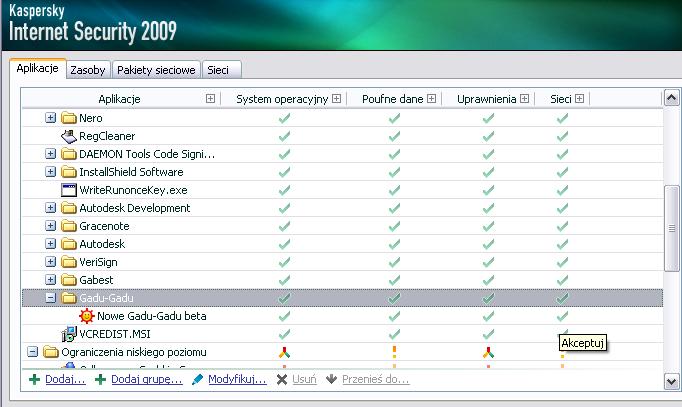Viewport: 682px width, 407px height.
Task: Expand the VeriSign group
Action: 50,262
